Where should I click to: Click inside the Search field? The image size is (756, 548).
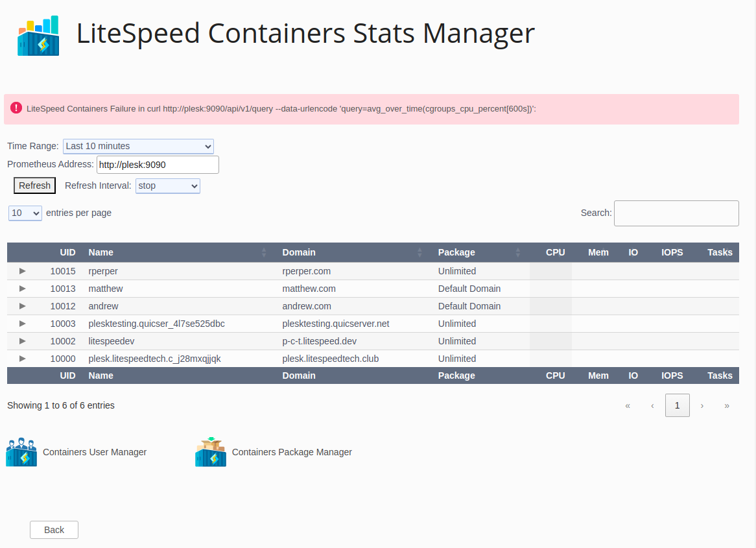(x=676, y=213)
